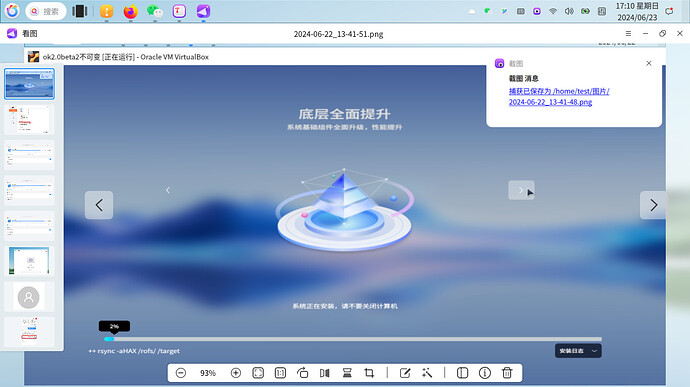This screenshot has height=387, width=690.
Task: Fit image to window icon
Action: tap(258, 373)
